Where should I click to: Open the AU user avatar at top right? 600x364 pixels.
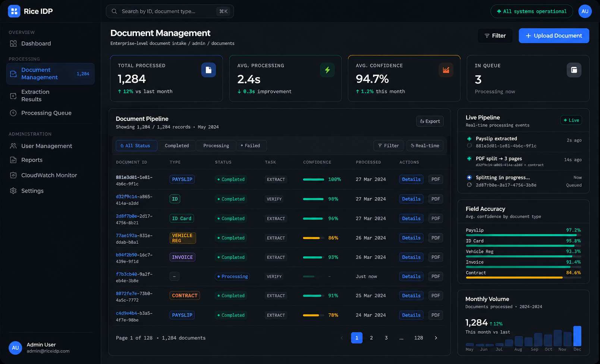point(585,11)
